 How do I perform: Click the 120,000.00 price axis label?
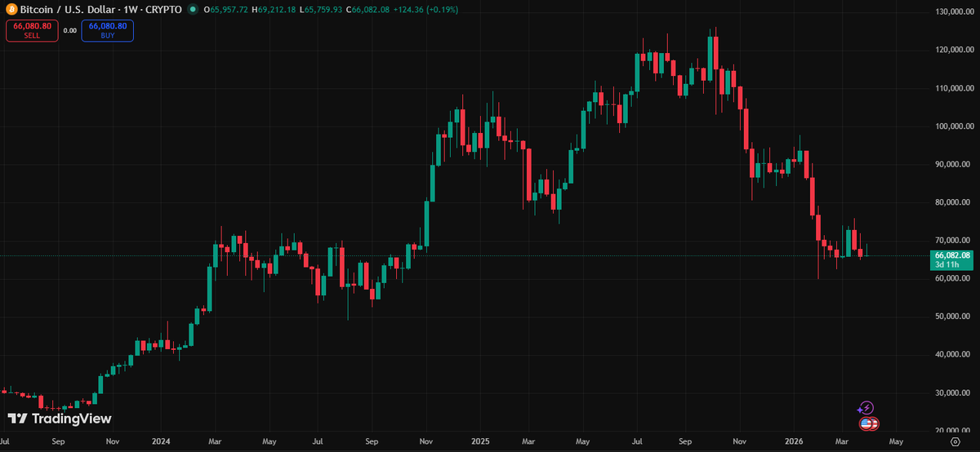coord(953,50)
